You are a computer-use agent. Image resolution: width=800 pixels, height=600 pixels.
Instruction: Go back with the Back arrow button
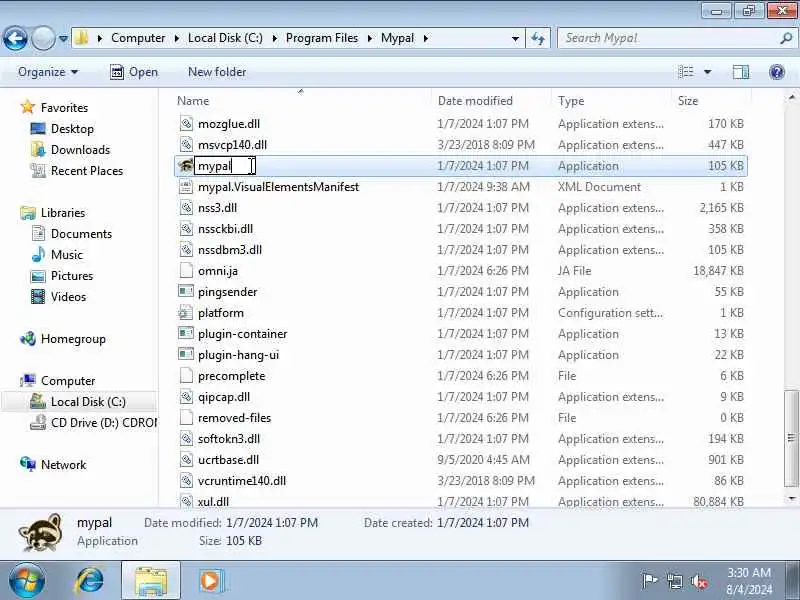[x=15, y=38]
